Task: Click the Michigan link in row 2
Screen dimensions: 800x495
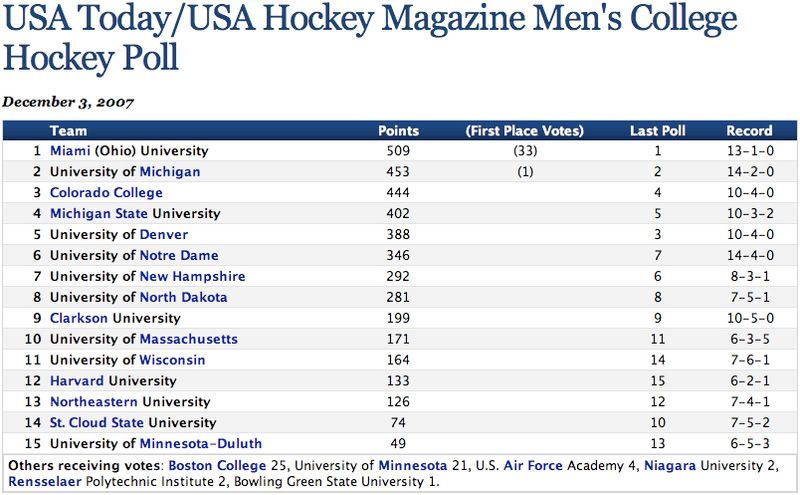Action: [170, 172]
